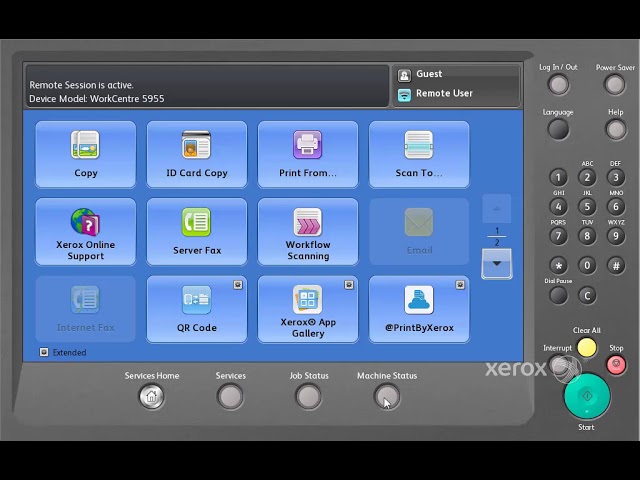
Task: Click the Help button
Action: 616,130
